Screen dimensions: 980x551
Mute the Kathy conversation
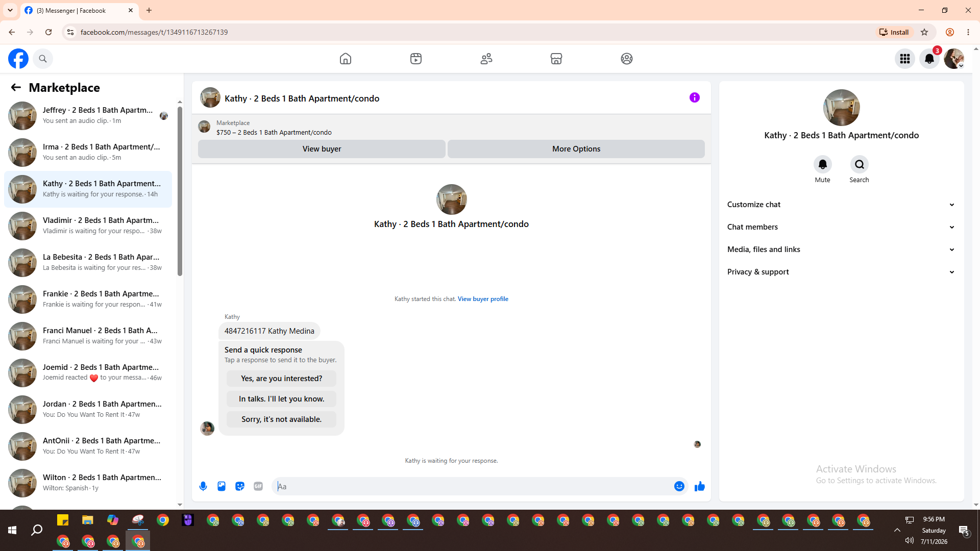click(x=823, y=164)
